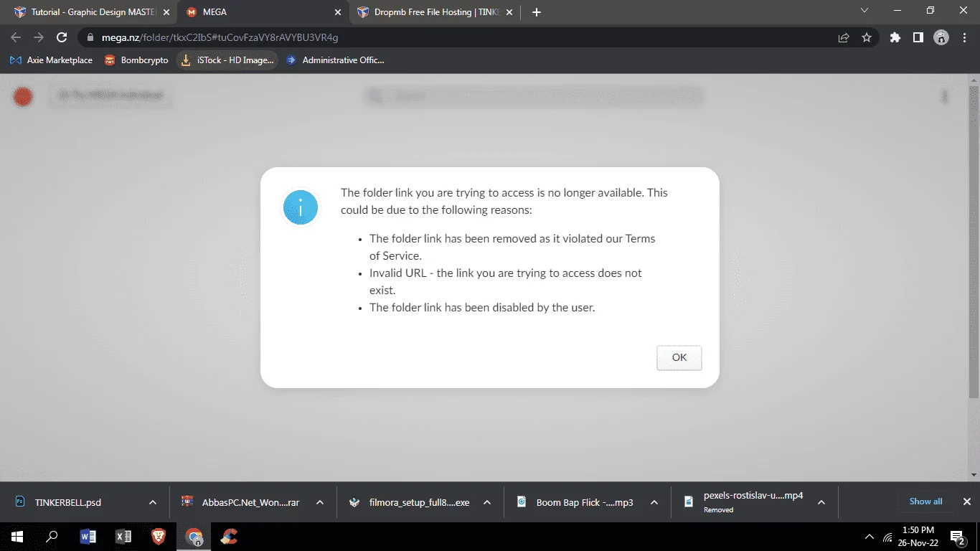Click the text 'The folder link has been disabled by the user.'

click(x=482, y=308)
